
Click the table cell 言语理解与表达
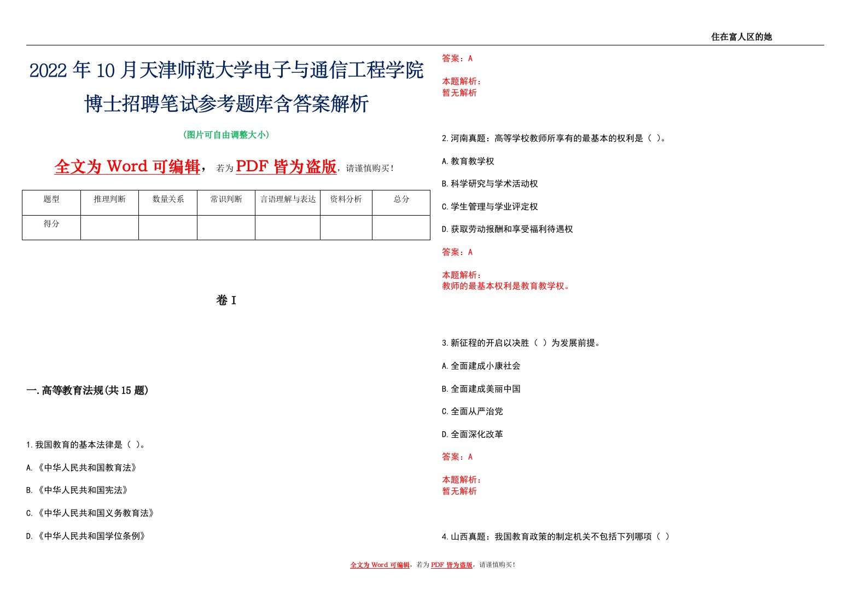(x=288, y=202)
